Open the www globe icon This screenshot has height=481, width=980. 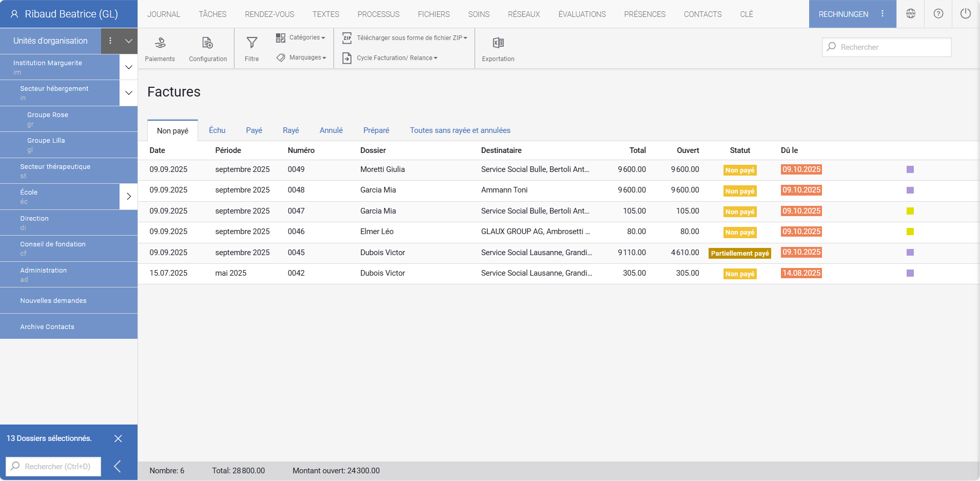click(x=910, y=14)
